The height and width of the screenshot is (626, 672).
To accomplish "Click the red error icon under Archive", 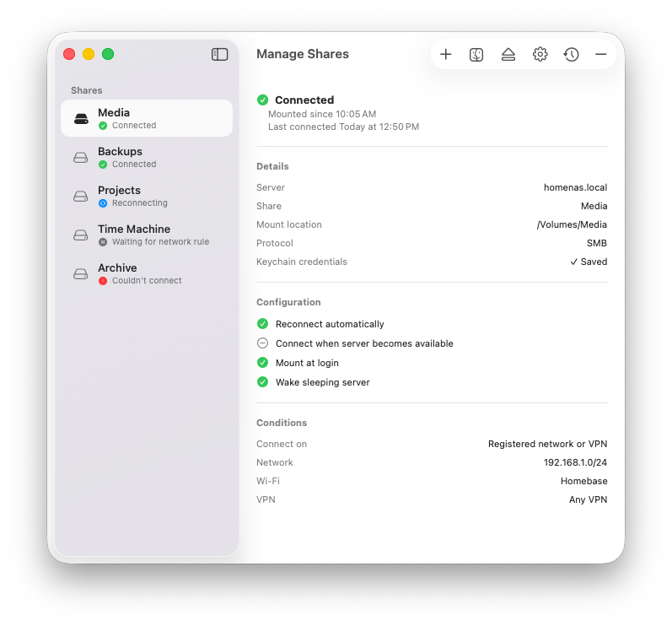I will tap(103, 281).
